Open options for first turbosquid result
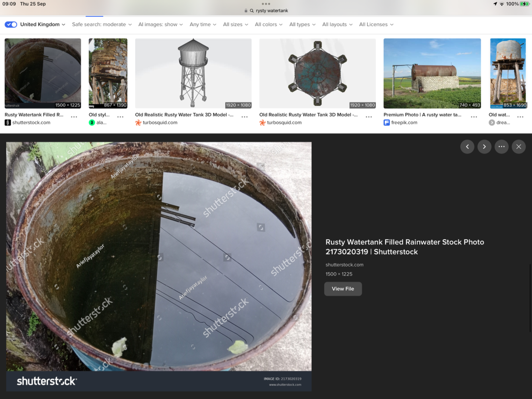This screenshot has height=399, width=532. [x=244, y=117]
